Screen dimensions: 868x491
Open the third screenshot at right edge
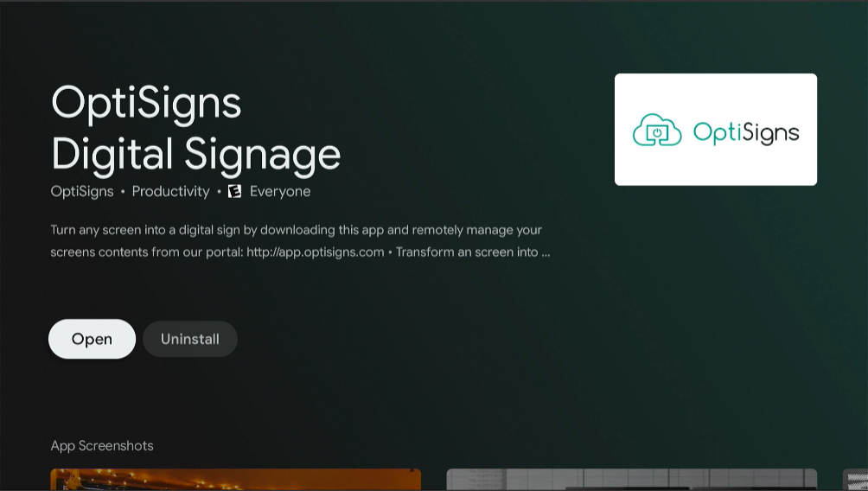coord(856,480)
